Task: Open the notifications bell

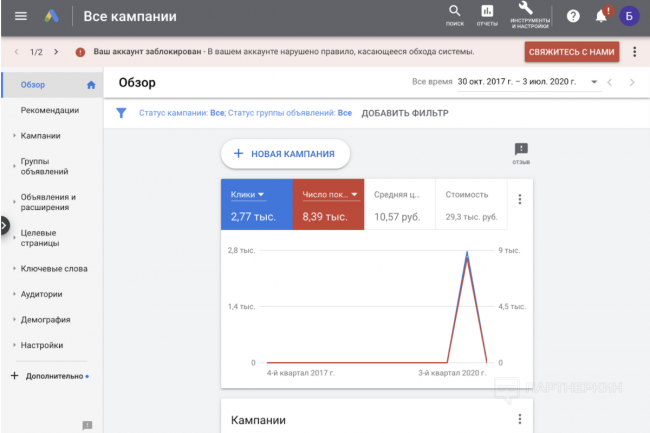Action: 601,16
